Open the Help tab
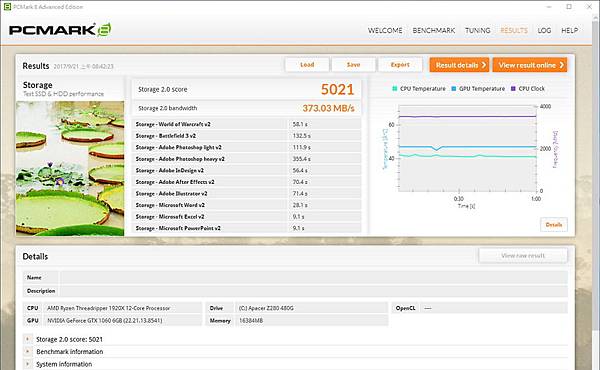The width and height of the screenshot is (600, 370). (569, 30)
